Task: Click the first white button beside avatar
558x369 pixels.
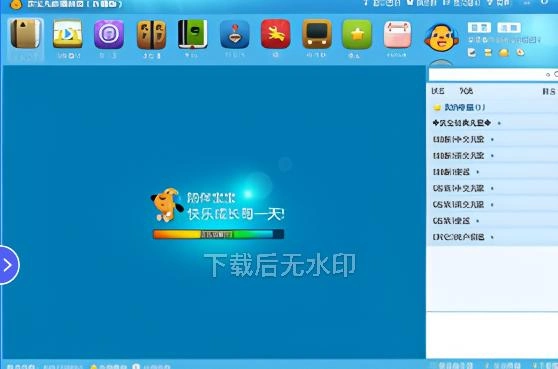Action: [x=479, y=27]
